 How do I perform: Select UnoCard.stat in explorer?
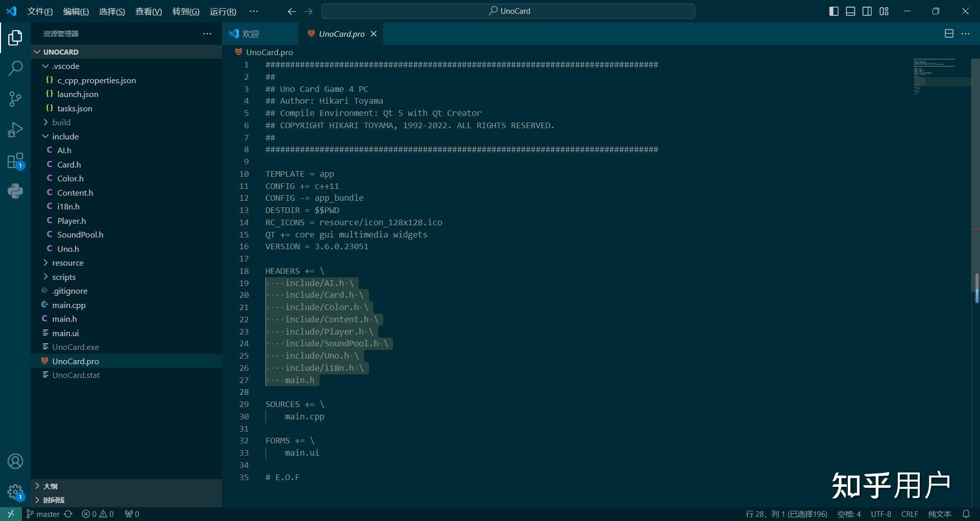pyautogui.click(x=127, y=375)
